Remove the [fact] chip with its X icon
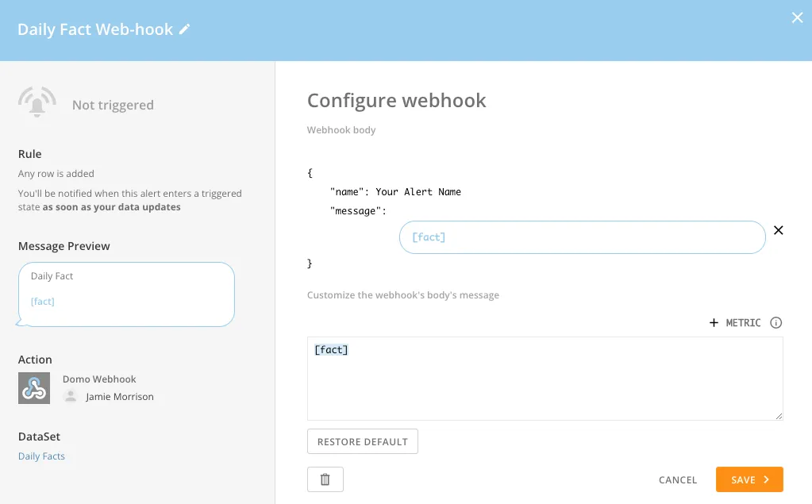812x504 pixels. pos(778,230)
